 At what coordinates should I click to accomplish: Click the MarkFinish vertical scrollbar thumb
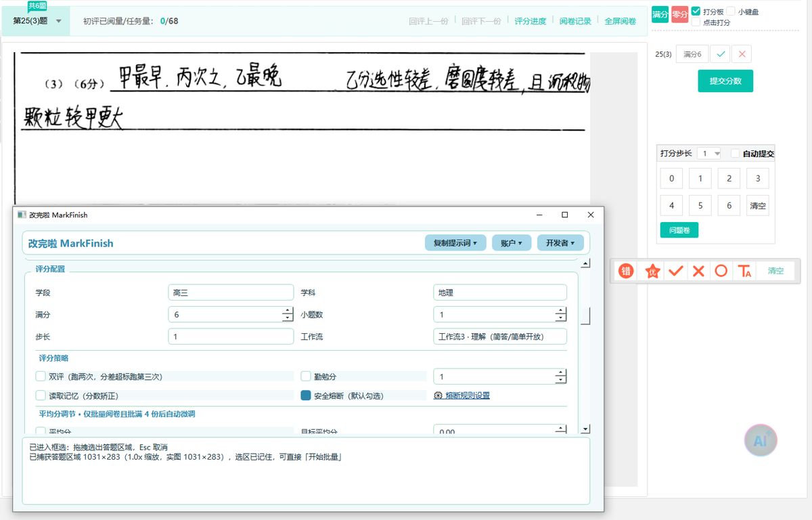tap(586, 316)
